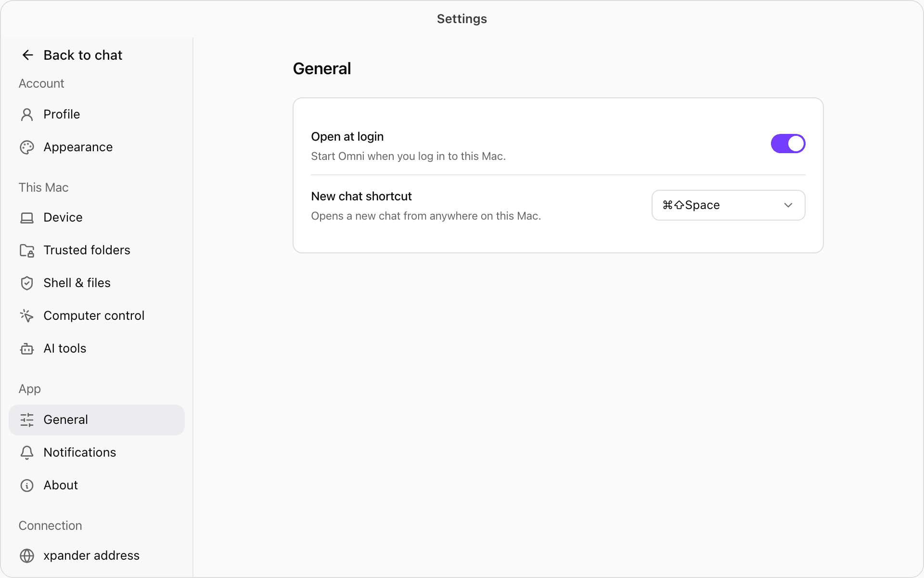The image size is (924, 578).
Task: Open xpander address settings
Action: click(96, 556)
